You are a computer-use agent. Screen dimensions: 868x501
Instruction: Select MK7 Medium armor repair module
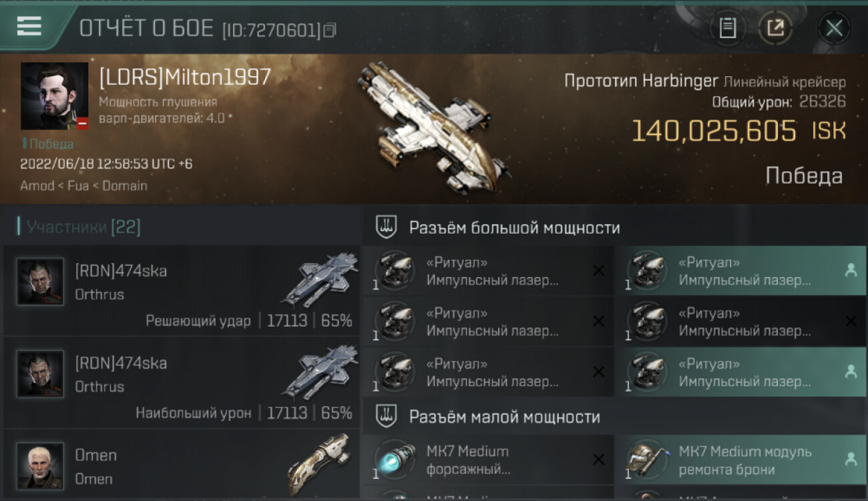[x=741, y=460]
